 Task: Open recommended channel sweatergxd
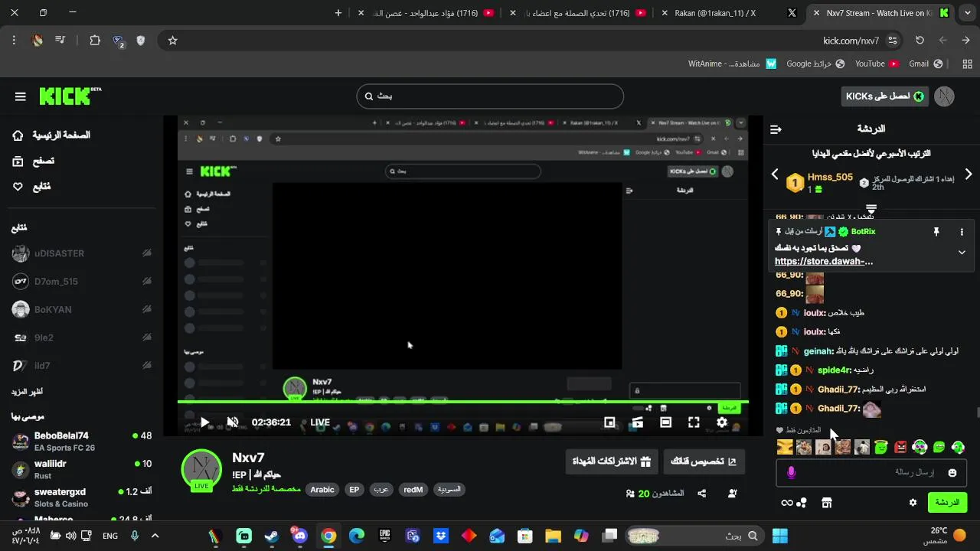coord(81,497)
